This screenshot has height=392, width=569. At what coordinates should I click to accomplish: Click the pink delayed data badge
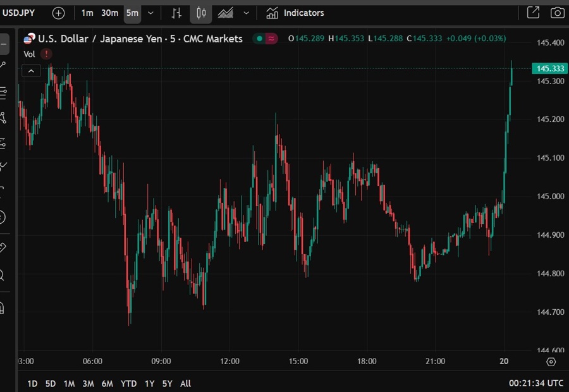point(271,39)
